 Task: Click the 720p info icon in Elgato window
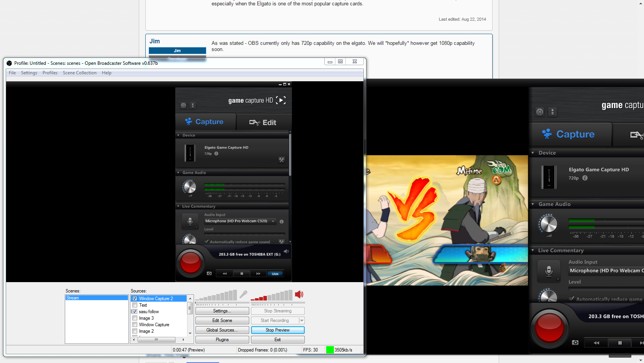click(585, 178)
